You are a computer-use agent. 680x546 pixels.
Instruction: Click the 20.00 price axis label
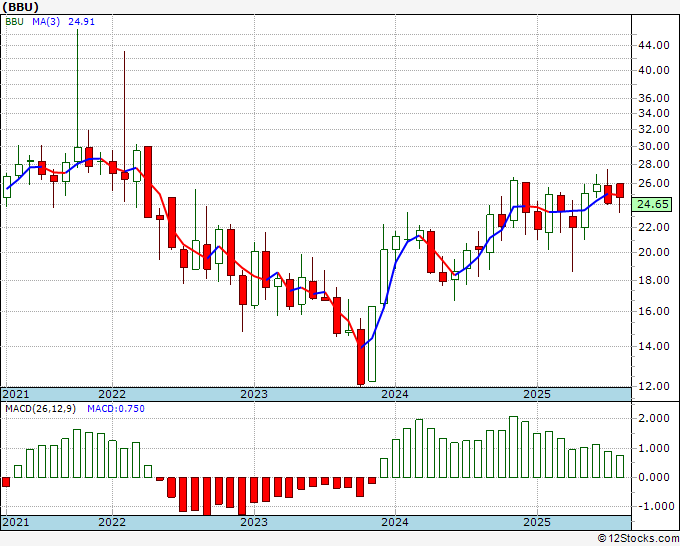point(654,252)
